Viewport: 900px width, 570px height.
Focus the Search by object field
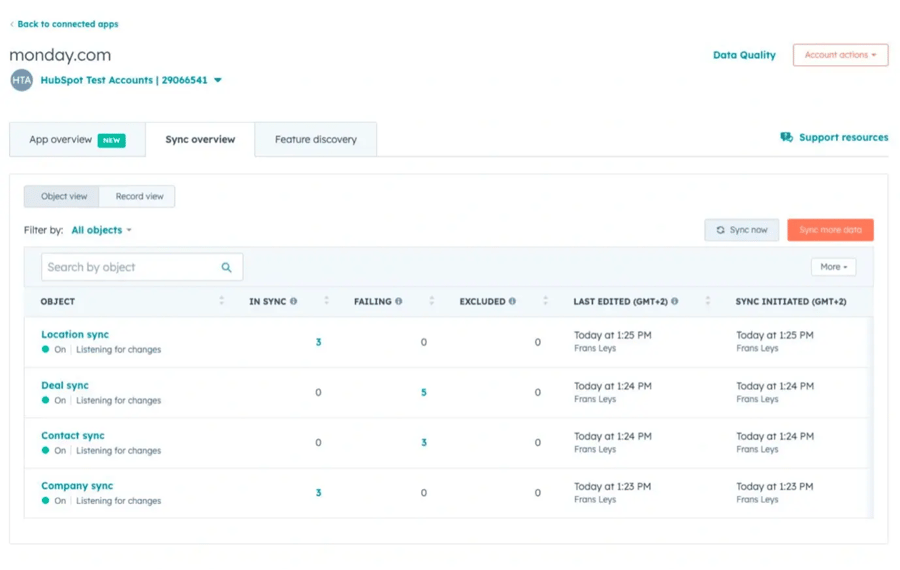tap(142, 267)
